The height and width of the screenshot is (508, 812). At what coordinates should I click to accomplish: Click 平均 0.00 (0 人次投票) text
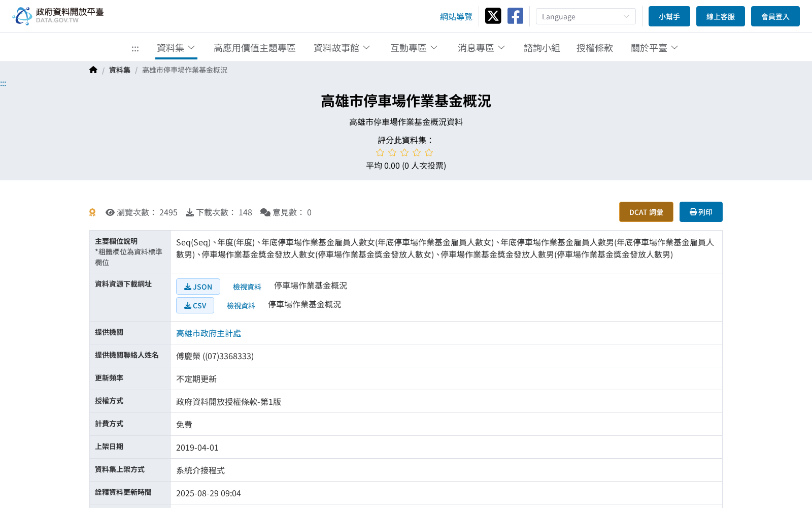point(406,166)
